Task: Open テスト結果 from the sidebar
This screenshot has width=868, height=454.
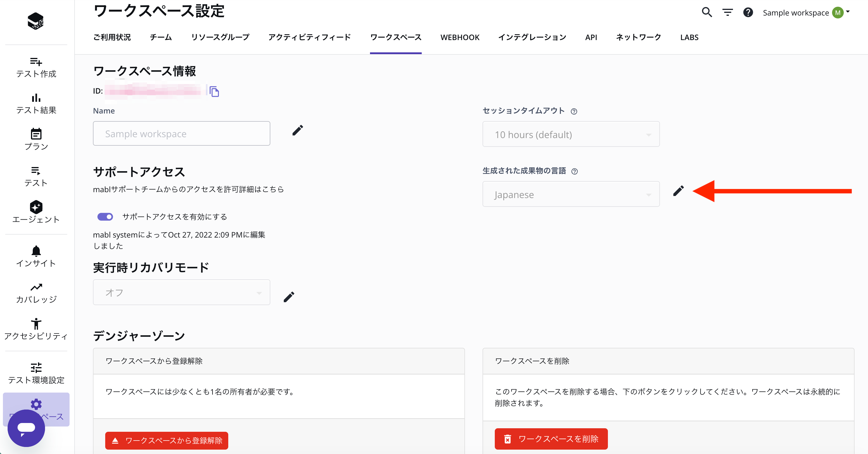Action: pos(36,103)
